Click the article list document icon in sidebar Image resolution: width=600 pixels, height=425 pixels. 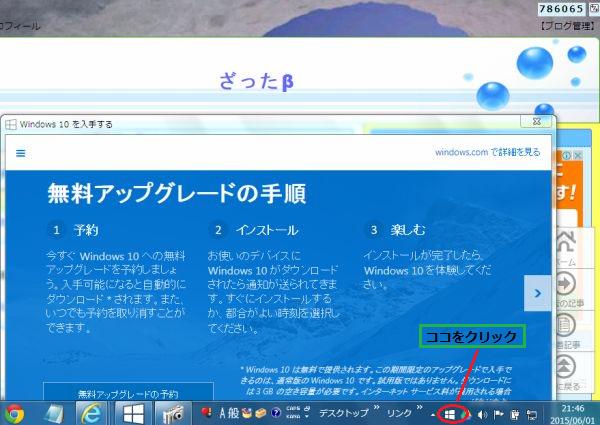565,325
